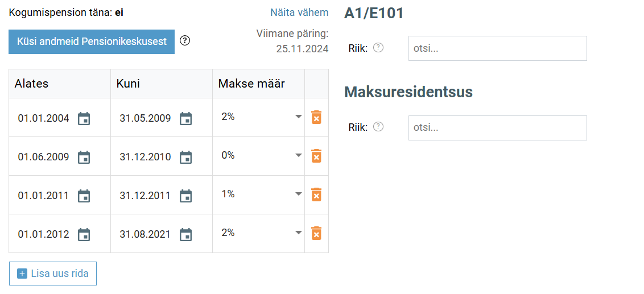Show help for A1/E101 Riik field
This screenshot has height=294, width=644.
tap(378, 48)
